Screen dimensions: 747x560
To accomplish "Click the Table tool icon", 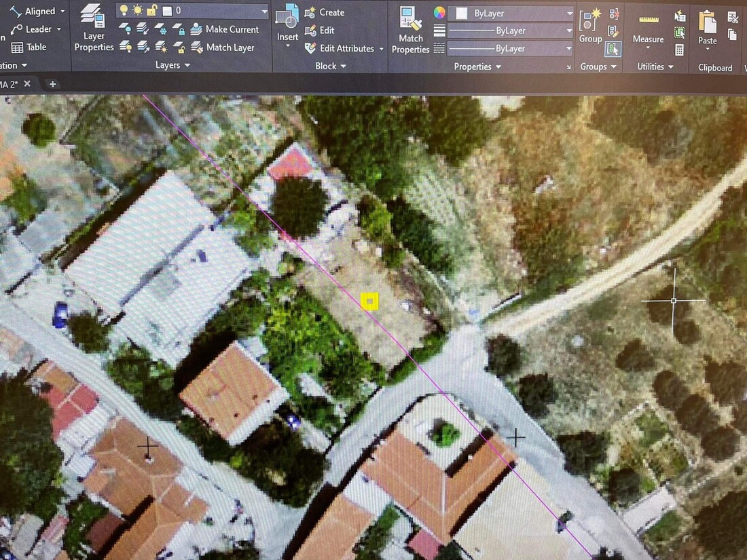I will pos(17,47).
